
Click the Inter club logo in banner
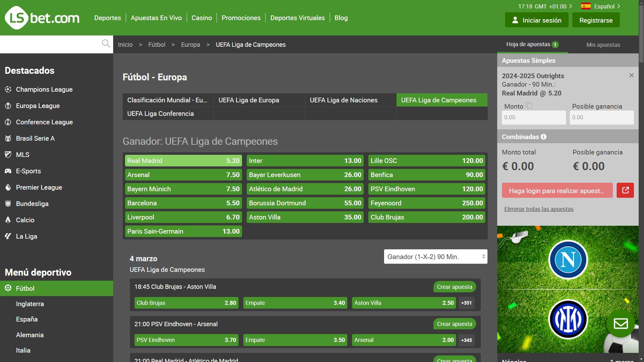coord(568,319)
